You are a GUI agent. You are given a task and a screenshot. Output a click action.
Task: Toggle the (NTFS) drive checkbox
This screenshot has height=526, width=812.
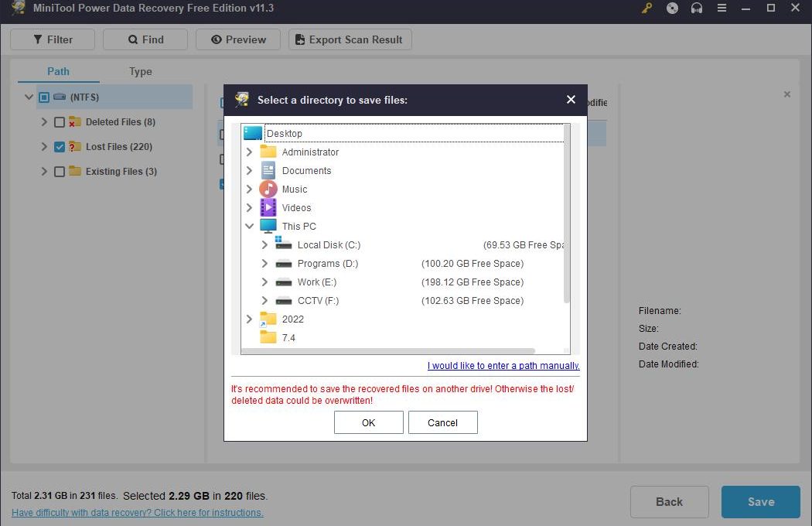tap(44, 97)
